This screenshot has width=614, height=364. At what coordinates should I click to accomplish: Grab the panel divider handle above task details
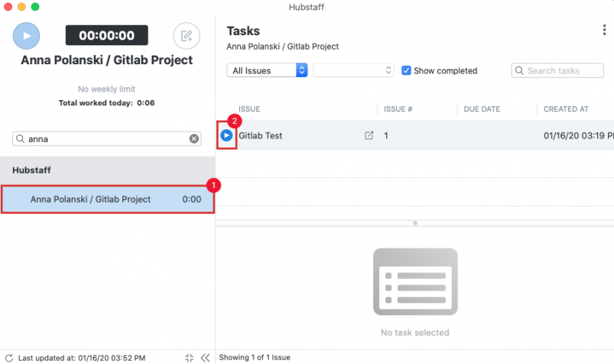414,223
